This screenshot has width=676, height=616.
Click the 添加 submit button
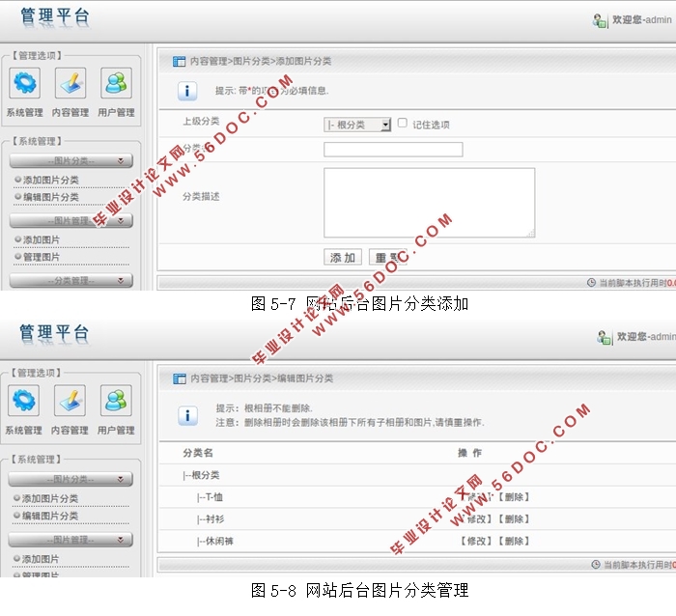pos(343,258)
